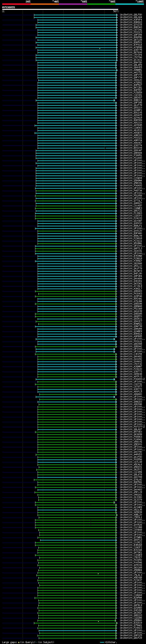Open hit UniRef100_Q8LG64
The height and width of the screenshot is (644, 146).
[131, 17]
